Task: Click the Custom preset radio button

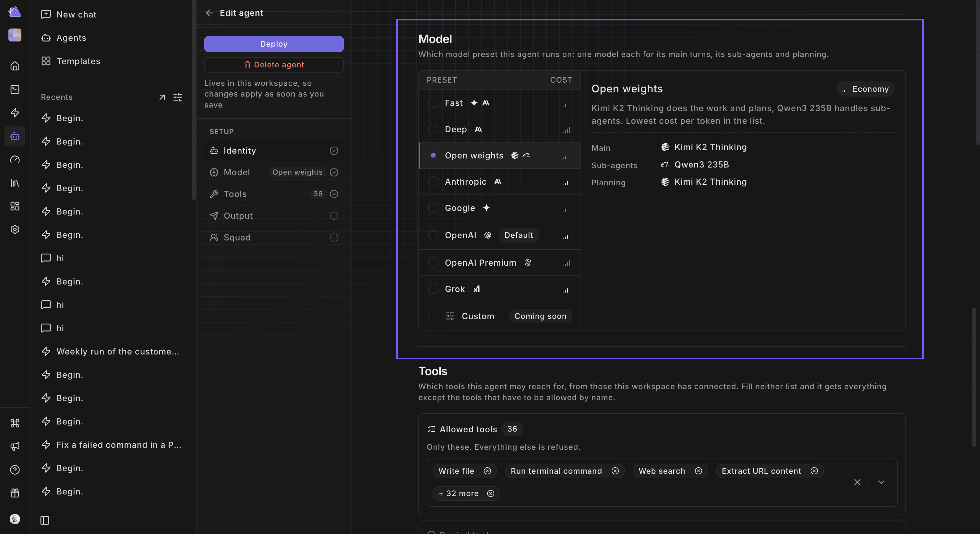Action: coord(433,316)
